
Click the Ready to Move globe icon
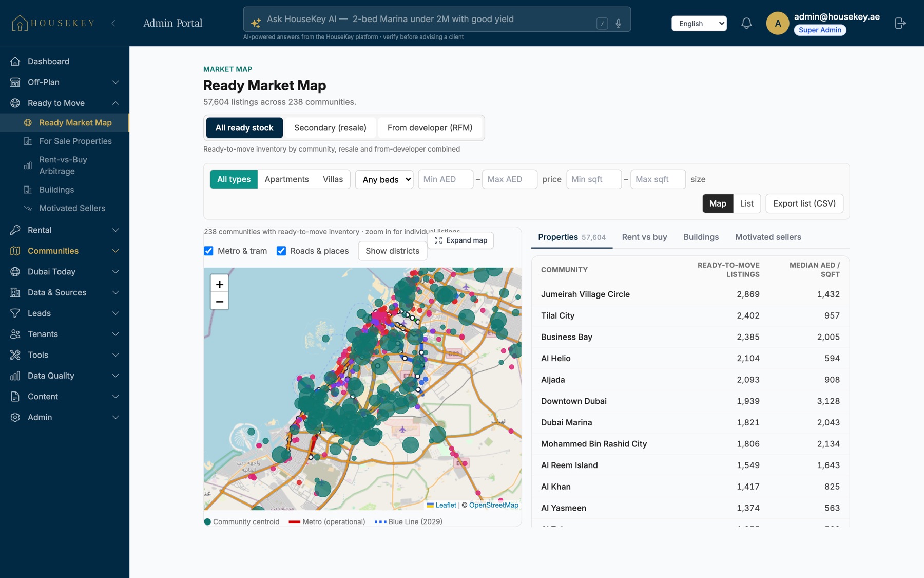pos(15,103)
